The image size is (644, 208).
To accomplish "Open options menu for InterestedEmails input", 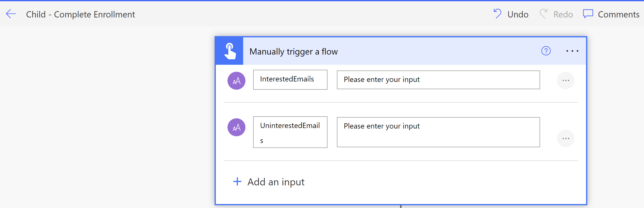I will pyautogui.click(x=565, y=81).
